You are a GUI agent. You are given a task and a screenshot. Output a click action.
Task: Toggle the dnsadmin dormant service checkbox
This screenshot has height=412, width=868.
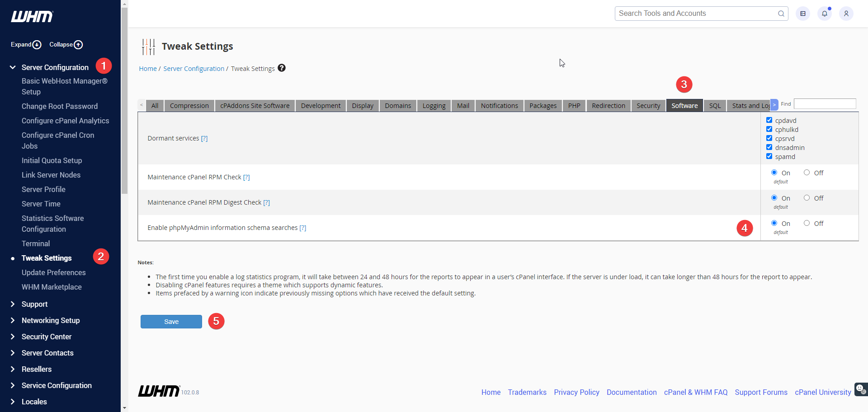coord(769,147)
